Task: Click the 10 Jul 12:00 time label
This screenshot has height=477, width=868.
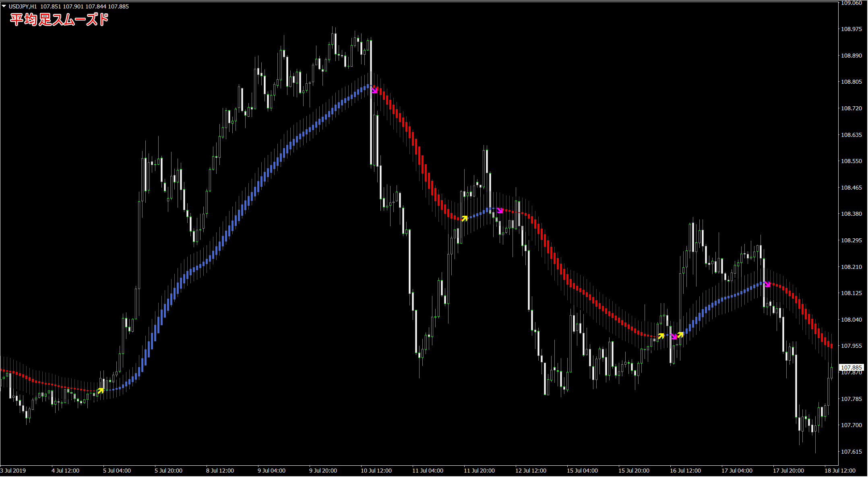Action: click(376, 471)
